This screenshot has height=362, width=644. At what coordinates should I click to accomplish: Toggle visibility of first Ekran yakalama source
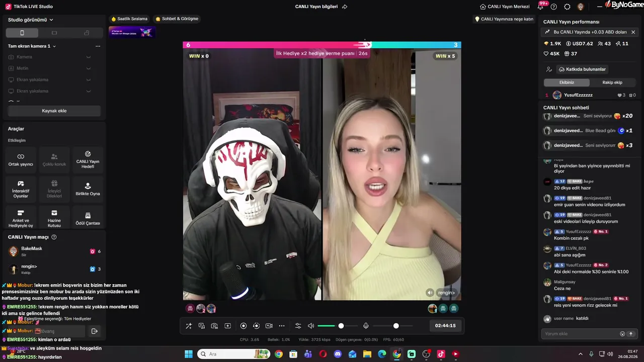[89, 80]
